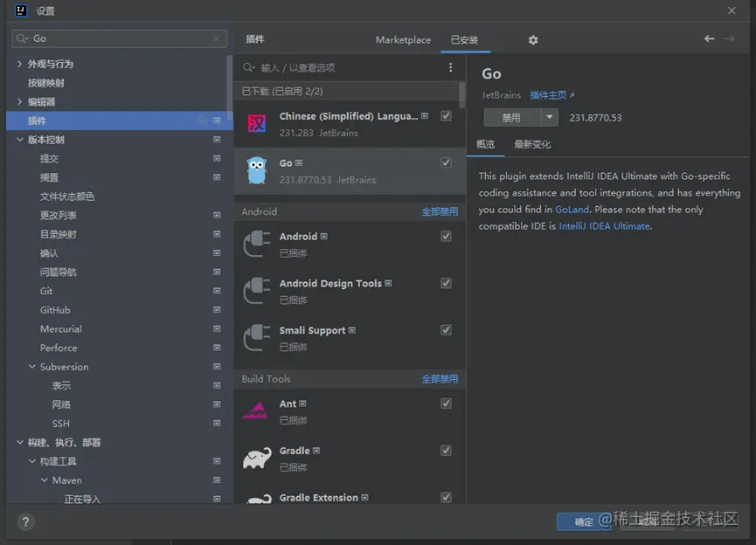Viewport: 756px width, 545px height.
Task: Click the project-level icon beside Maven
Action: click(x=217, y=480)
